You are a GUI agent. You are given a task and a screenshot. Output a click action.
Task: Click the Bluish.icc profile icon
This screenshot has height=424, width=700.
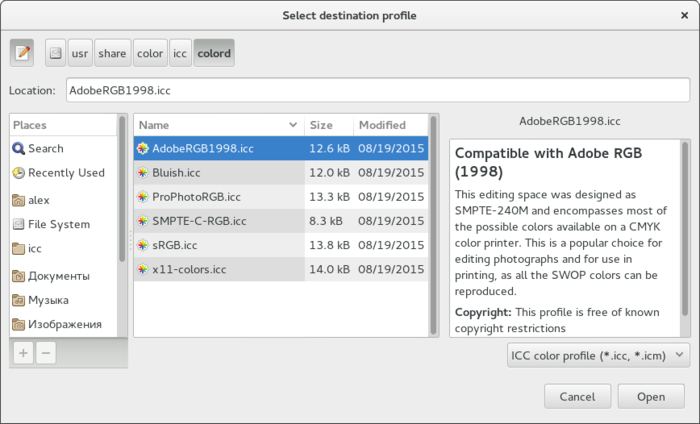coord(142,172)
